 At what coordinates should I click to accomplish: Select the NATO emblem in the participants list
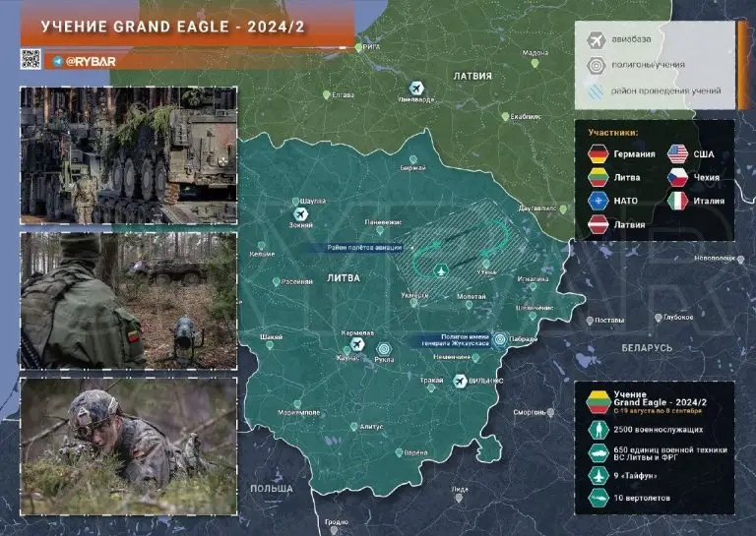coord(597,202)
